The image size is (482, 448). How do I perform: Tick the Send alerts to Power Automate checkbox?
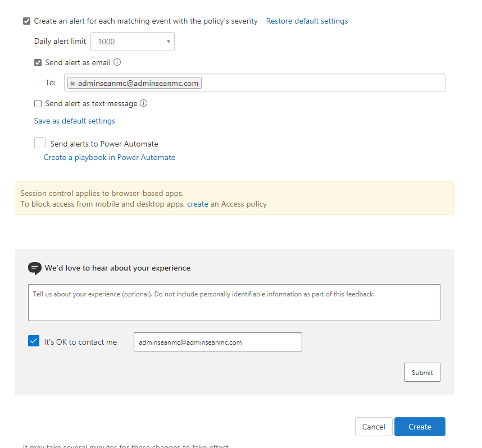point(40,143)
